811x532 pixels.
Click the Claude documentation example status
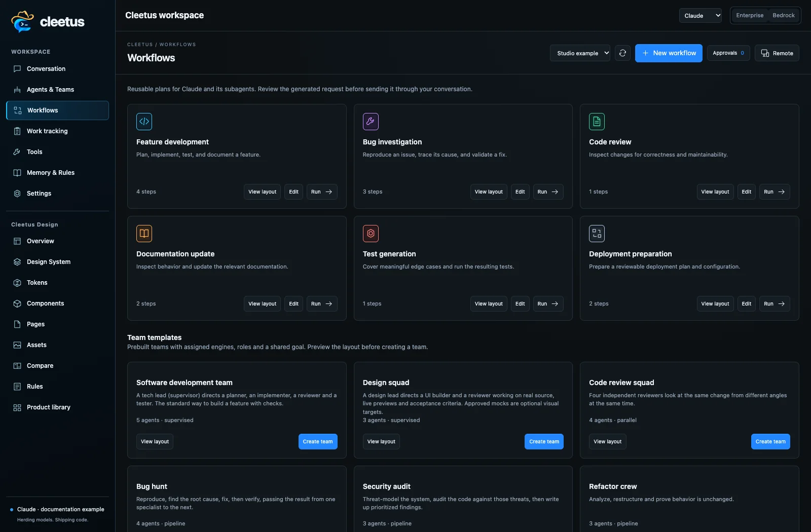coord(57,510)
